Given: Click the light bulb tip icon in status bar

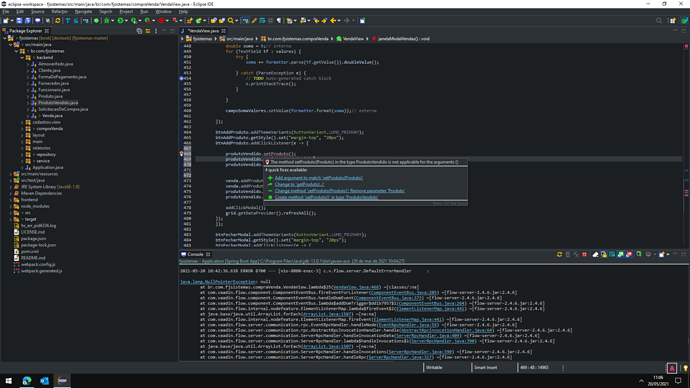Looking at the screenshot, I should pos(685,368).
